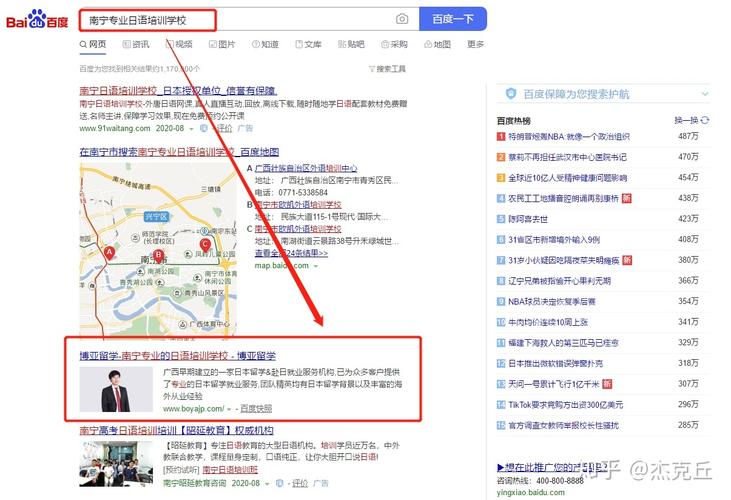
Task: Collapse the 百度保障为您搜索护航 panel chevron
Action: [x=705, y=94]
